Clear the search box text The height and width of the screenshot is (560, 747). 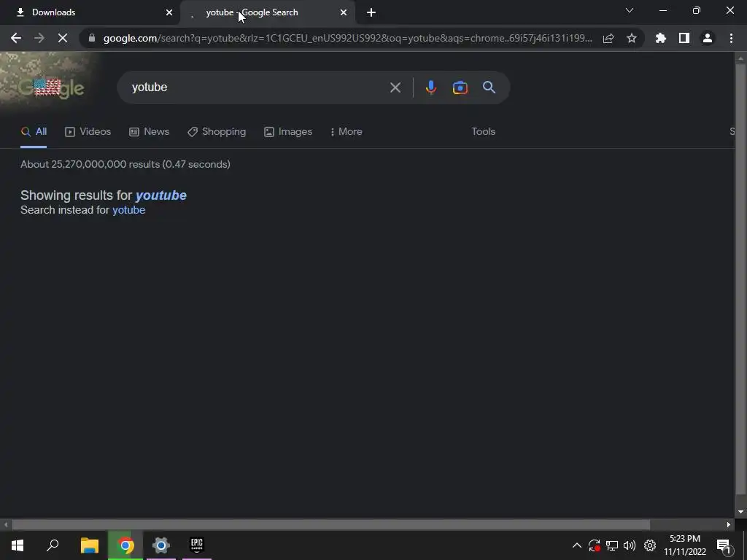coord(395,87)
